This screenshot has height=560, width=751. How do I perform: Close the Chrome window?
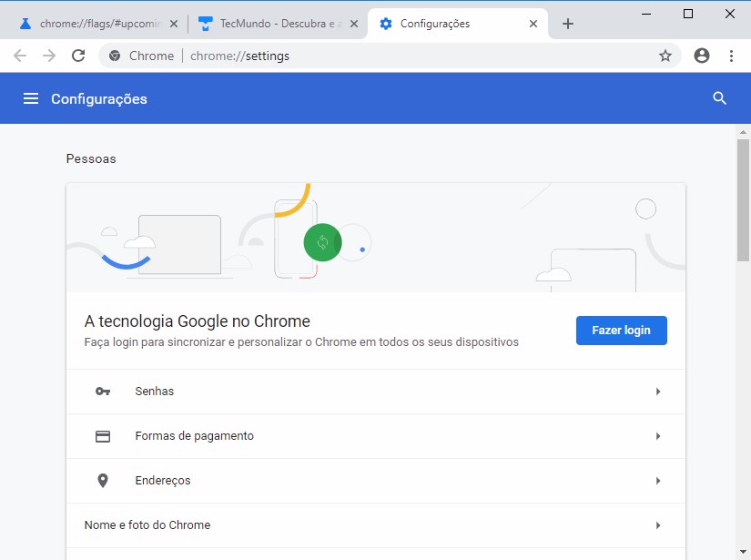(x=730, y=14)
